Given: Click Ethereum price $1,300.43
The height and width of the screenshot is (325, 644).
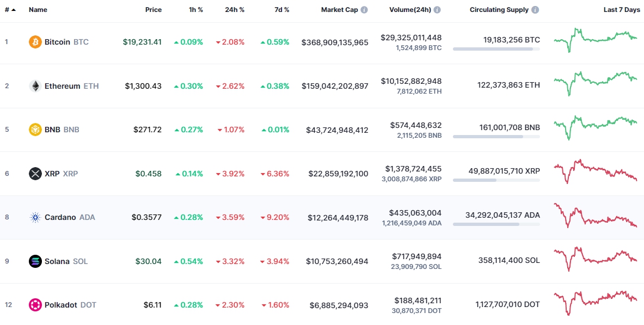Looking at the screenshot, I should click(x=143, y=86).
